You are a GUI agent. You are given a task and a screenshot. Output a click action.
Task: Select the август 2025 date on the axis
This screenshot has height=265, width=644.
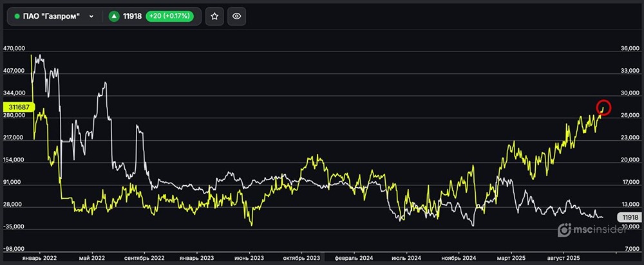(564, 257)
